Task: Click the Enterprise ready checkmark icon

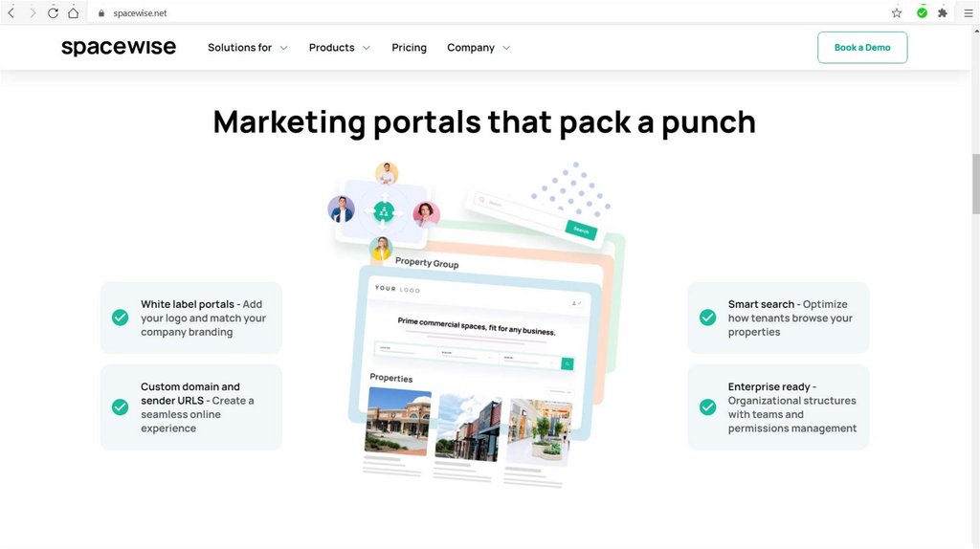Action: [707, 407]
